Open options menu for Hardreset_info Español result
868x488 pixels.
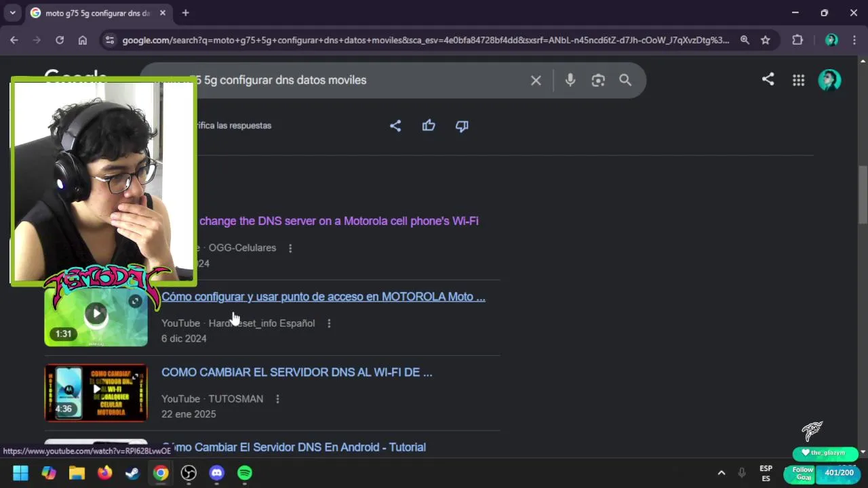click(329, 323)
